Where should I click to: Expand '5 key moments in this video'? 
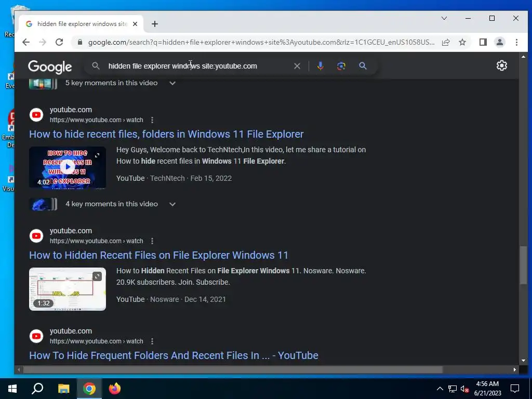172,83
